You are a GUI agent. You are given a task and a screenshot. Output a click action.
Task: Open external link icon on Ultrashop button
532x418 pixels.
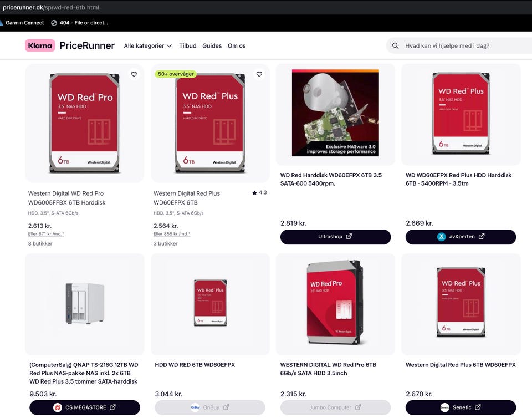(x=349, y=237)
